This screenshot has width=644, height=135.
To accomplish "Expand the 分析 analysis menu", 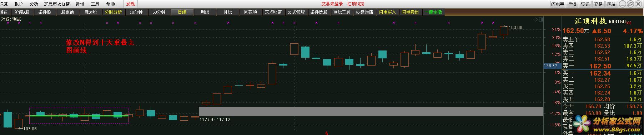I will (x=34, y=4).
